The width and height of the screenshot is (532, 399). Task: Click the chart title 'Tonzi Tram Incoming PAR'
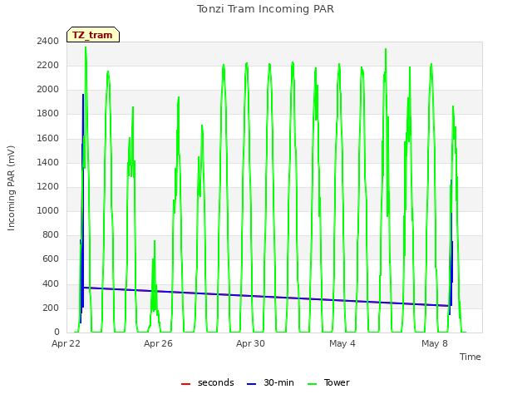265,9
